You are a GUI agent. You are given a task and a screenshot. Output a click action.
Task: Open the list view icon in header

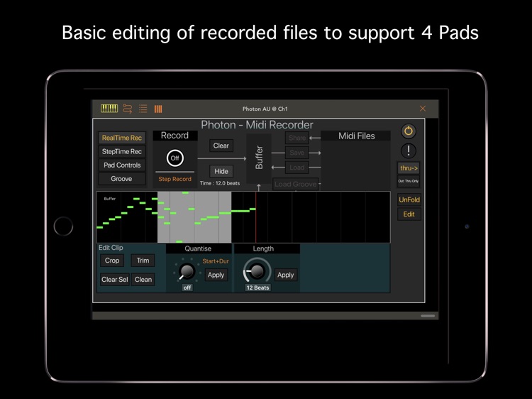pos(143,109)
